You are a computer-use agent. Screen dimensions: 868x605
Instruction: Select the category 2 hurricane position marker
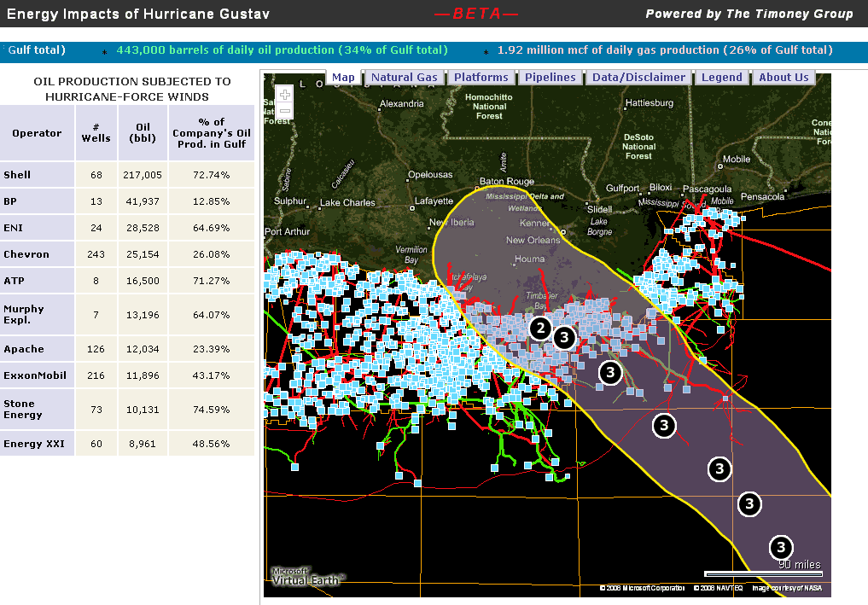click(x=540, y=329)
